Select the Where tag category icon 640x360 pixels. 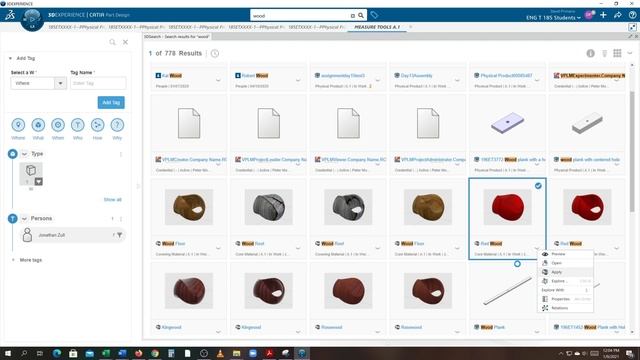coord(18,125)
